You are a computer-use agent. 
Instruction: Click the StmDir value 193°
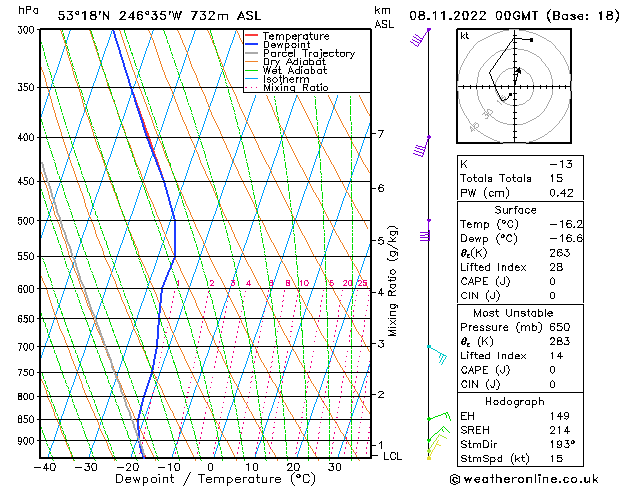562,444
